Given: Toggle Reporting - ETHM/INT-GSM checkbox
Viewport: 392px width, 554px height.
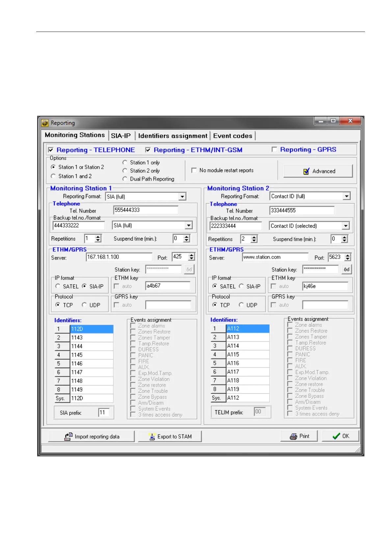Looking at the screenshot, I should (x=148, y=150).
